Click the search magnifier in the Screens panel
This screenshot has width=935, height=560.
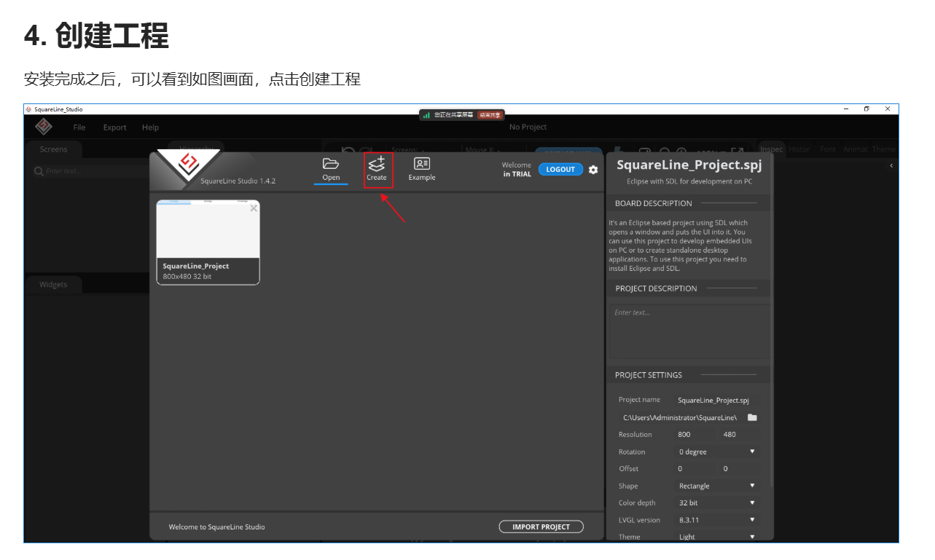39,171
